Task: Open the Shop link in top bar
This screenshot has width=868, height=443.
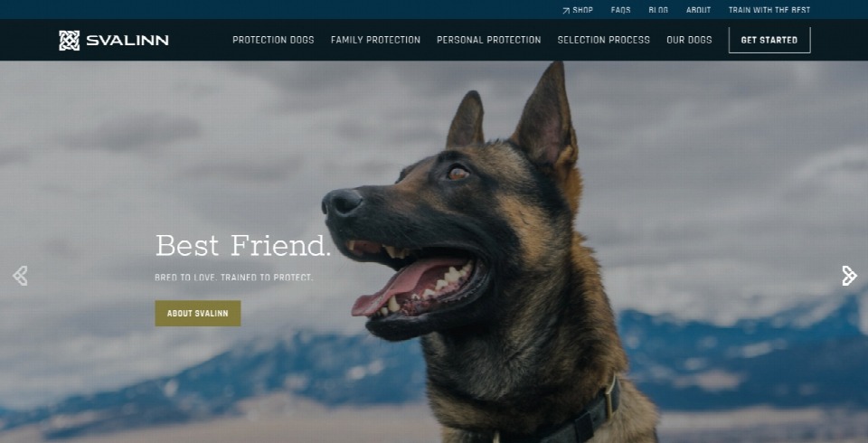Action: 582,10
